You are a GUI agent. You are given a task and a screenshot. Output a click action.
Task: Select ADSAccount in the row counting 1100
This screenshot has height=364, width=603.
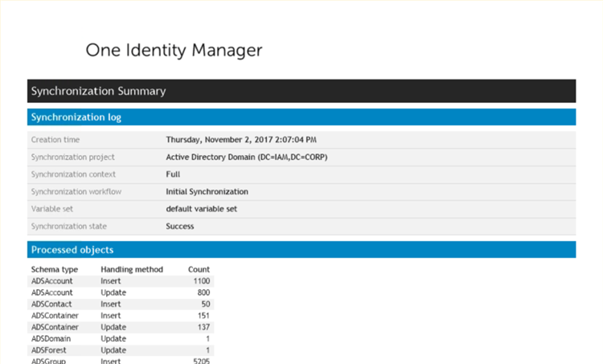pyautogui.click(x=52, y=281)
